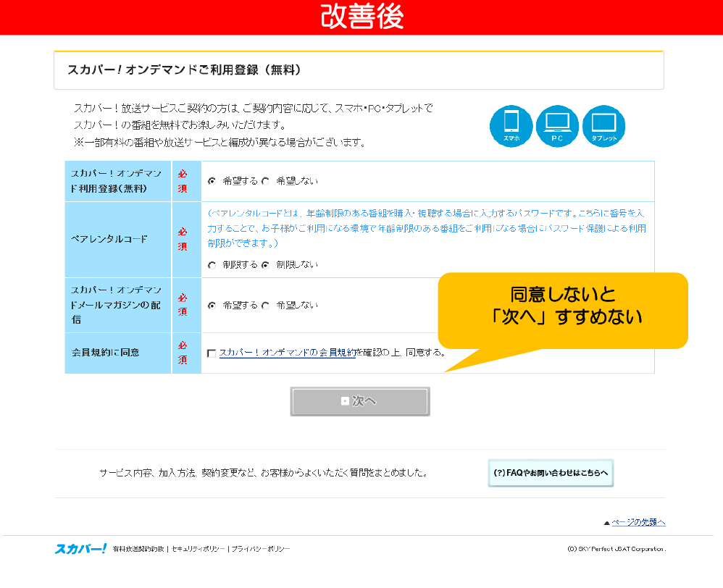Select 希望しない for オンデマンド利用登録
This screenshot has height=588, width=723.
click(x=266, y=181)
